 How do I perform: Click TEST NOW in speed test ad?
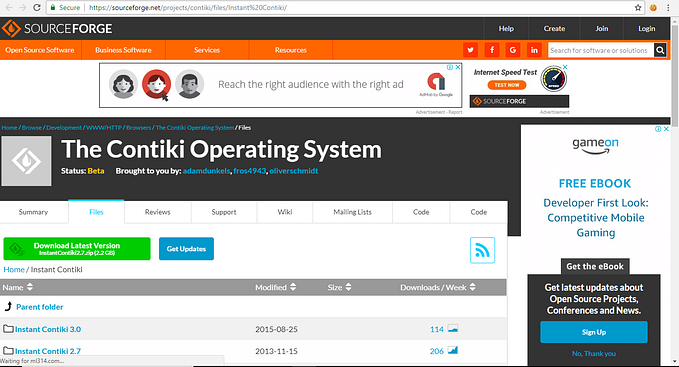pos(507,85)
